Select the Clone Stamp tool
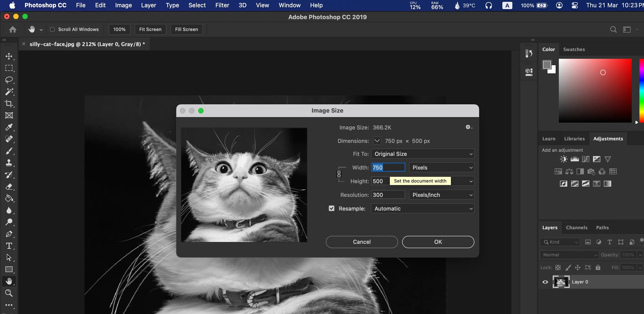Viewport: 644px width, 314px height. [9, 163]
